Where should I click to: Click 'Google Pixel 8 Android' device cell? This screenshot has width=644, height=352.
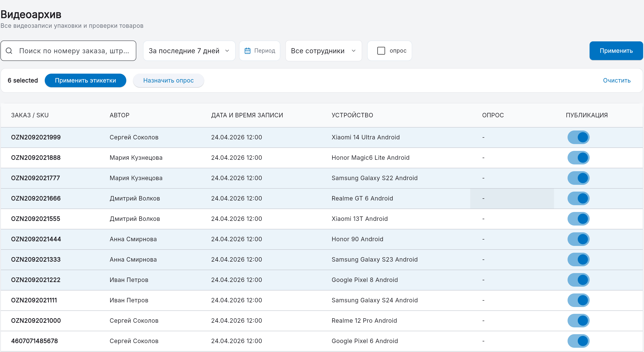pos(364,280)
